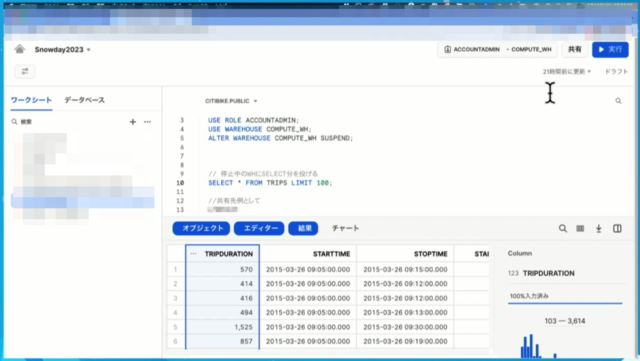Open the CITIBIKE.PUBLIC schema dropdown
Image resolution: width=640 pixels, height=361 pixels.
point(231,101)
